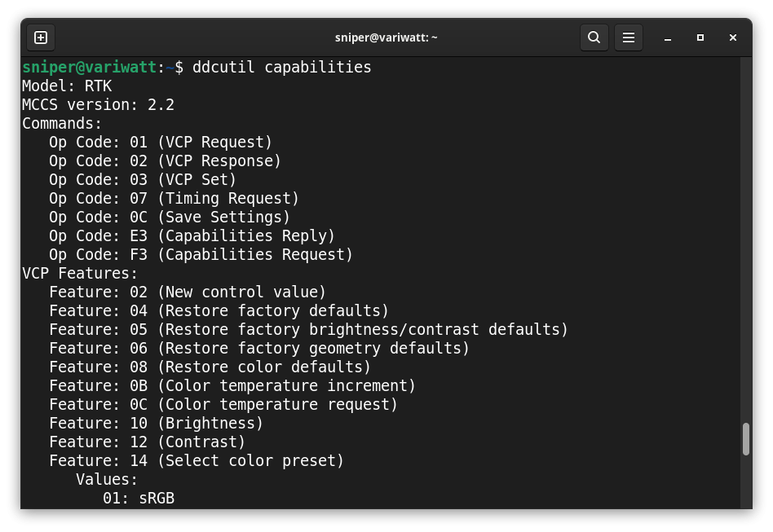
Task: Click the MCCS version: 2.2 line
Action: (x=98, y=104)
